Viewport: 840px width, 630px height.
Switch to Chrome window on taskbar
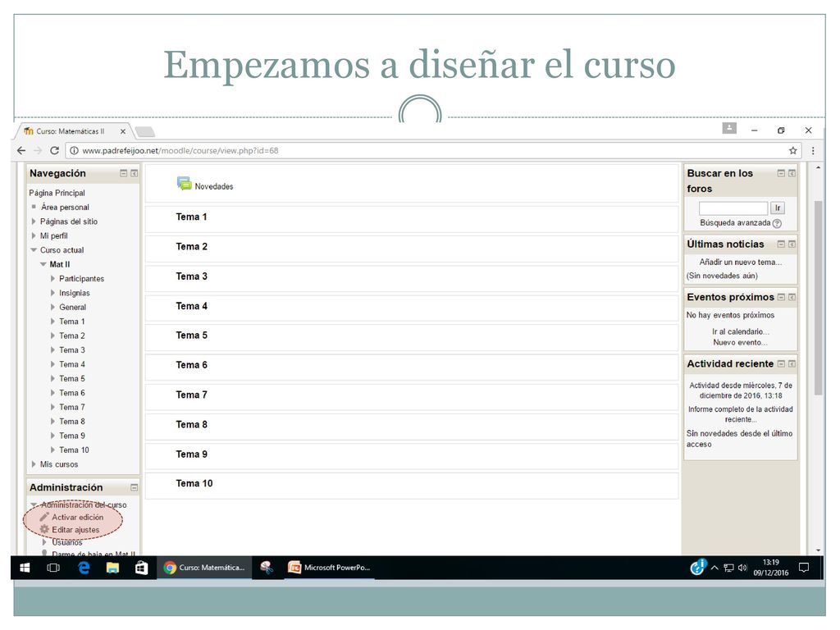(x=204, y=568)
